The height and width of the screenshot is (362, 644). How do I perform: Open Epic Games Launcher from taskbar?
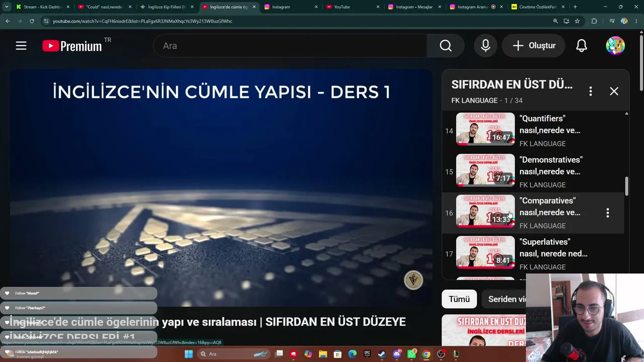click(x=367, y=354)
